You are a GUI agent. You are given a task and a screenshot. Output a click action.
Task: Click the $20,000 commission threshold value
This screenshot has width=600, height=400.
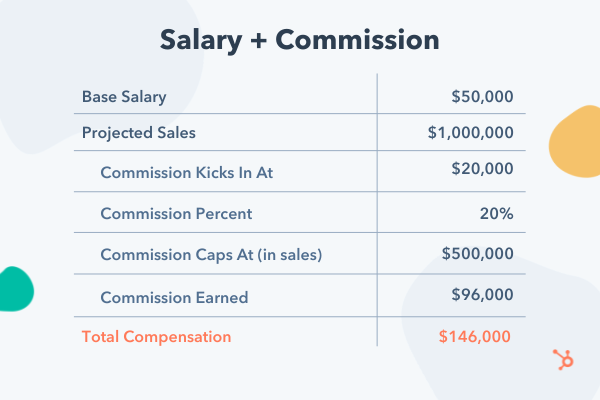coord(482,170)
